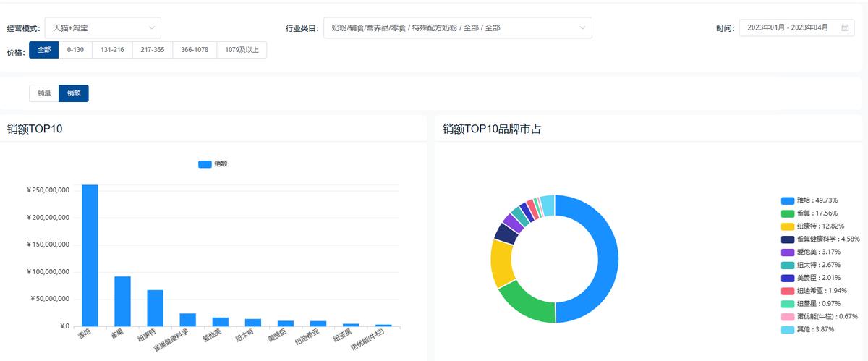Click the 雀巢健康科学 bar in chart
The width and height of the screenshot is (868, 361).
[x=188, y=320]
